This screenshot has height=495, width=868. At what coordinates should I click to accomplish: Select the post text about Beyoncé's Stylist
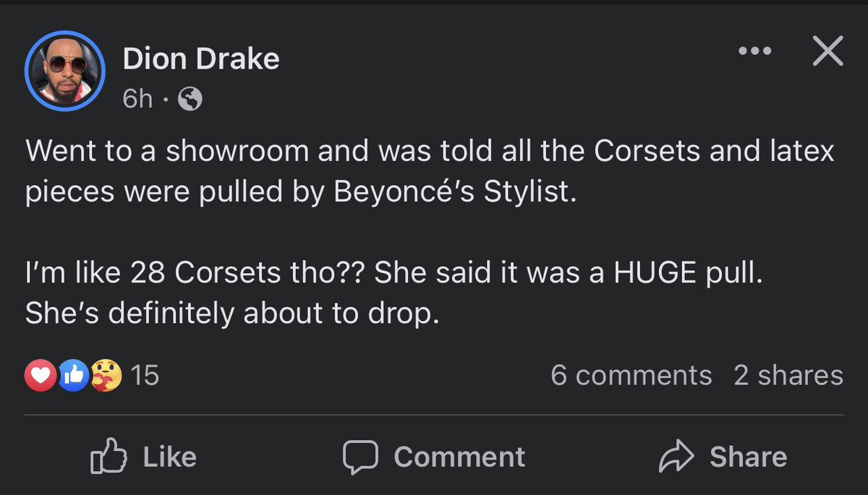coord(430,173)
